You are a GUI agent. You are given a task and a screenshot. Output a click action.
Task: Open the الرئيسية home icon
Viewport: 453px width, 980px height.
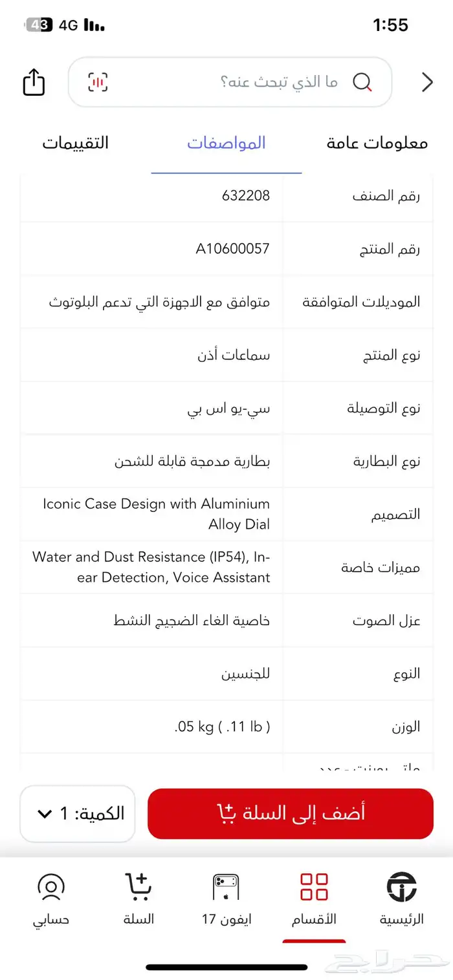(401, 887)
